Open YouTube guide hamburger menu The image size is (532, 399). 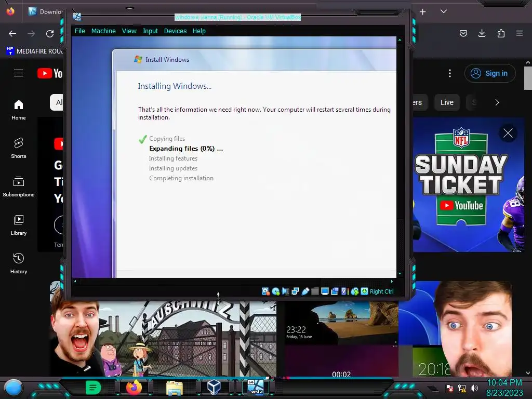(x=19, y=73)
